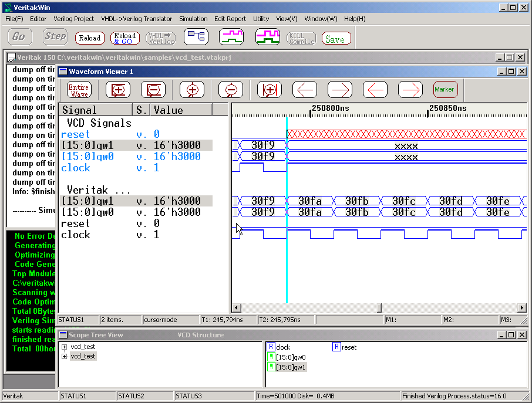Click the thin pink-green waveform icon
The width and height of the screenshot is (532, 403).
coord(231,36)
